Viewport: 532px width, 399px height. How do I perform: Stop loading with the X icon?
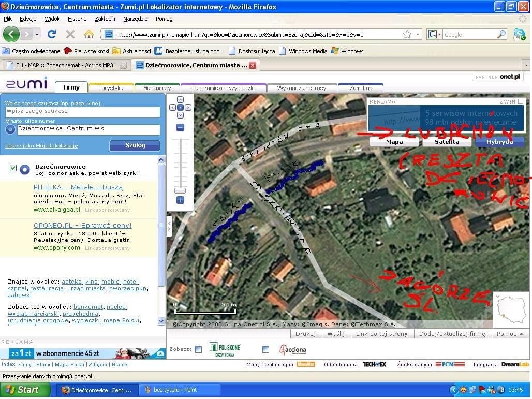[x=70, y=34]
